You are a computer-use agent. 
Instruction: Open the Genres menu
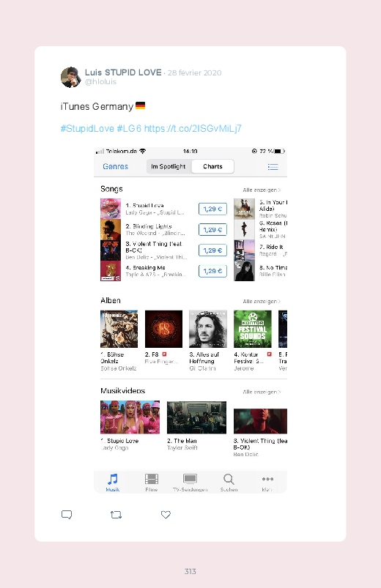point(116,166)
